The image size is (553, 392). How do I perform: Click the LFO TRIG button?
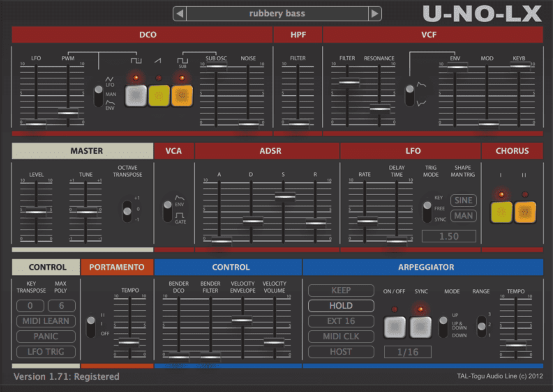pos(46,352)
